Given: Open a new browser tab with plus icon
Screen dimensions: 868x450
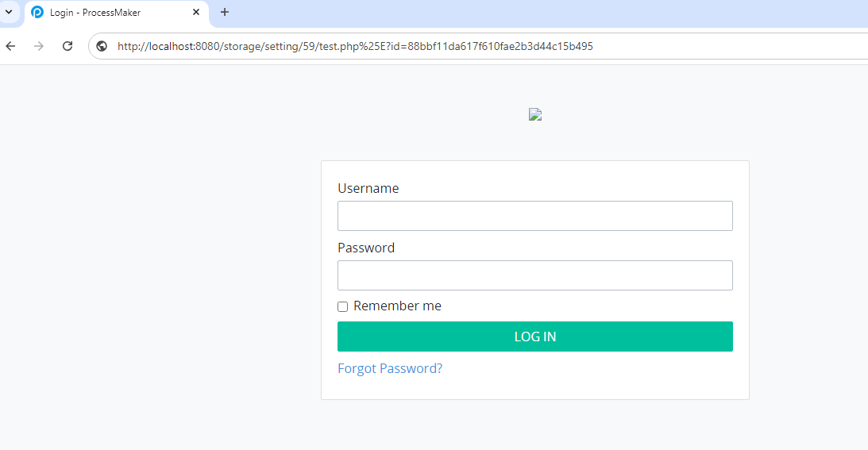Looking at the screenshot, I should tap(225, 12).
